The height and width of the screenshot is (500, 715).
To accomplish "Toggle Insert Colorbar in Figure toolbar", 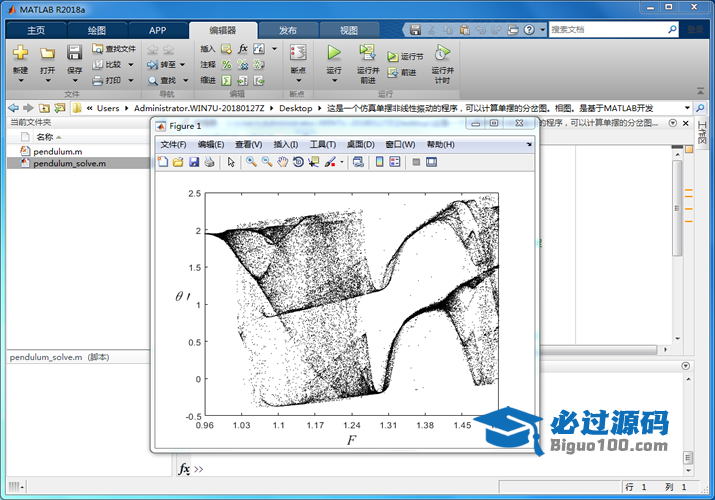I will [x=379, y=162].
